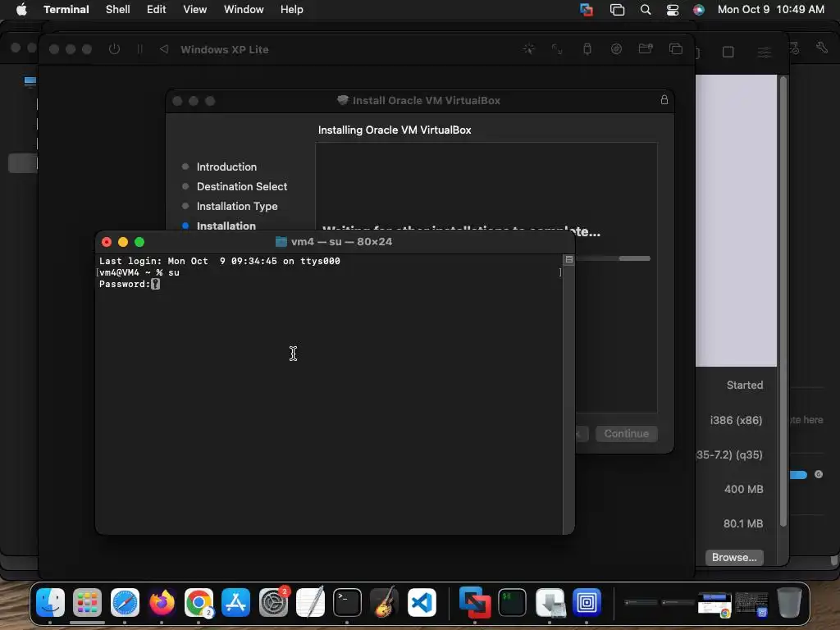Click the blue slider in the rear window
The image size is (840, 630).
point(798,475)
